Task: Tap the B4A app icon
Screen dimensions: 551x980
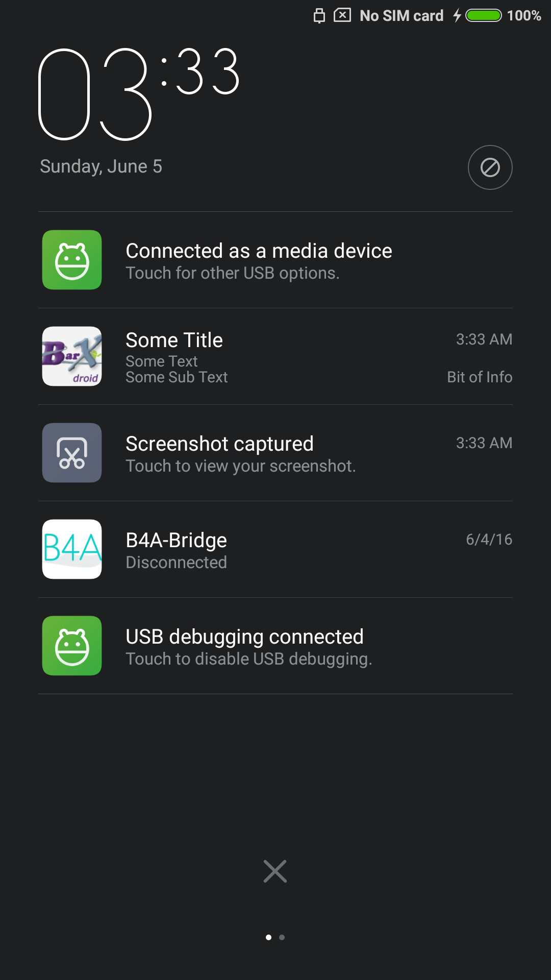Action: coord(72,549)
